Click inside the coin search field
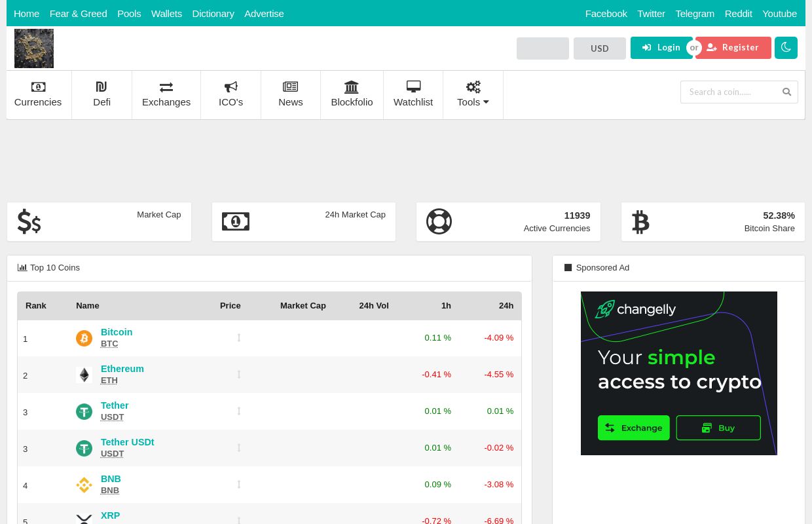Viewport: 812px width, 524px height. [x=728, y=92]
